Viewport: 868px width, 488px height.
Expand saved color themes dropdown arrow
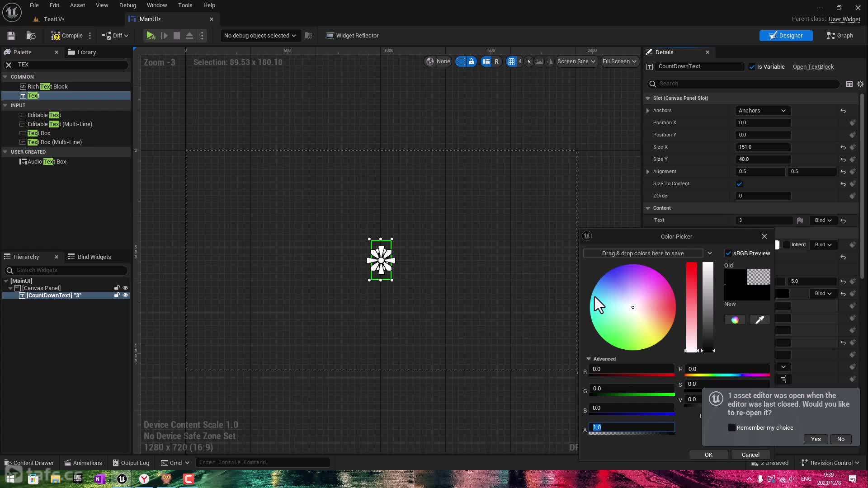[710, 253]
